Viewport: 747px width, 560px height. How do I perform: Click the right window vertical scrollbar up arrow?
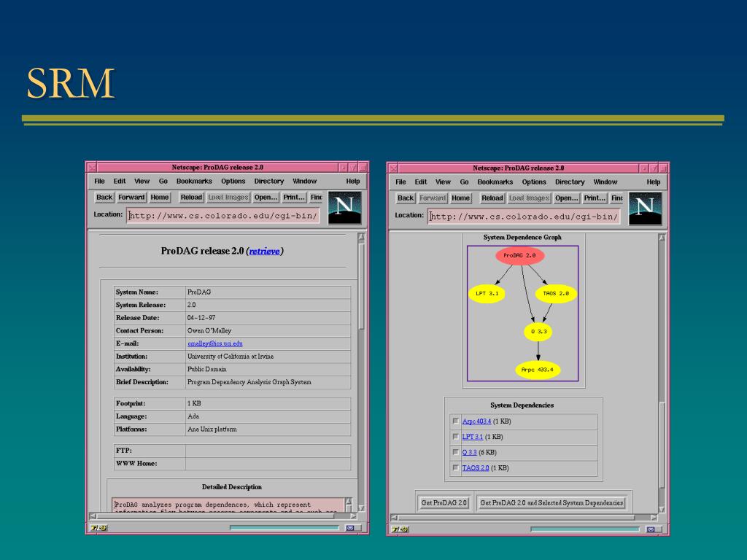662,238
